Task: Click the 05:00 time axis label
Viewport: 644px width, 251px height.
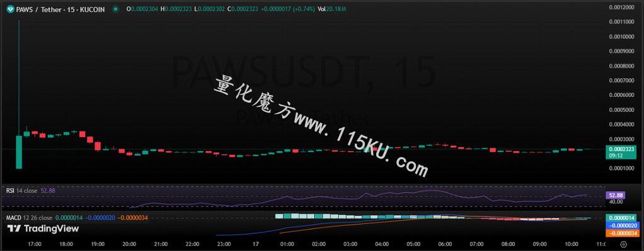Action: pyautogui.click(x=413, y=244)
